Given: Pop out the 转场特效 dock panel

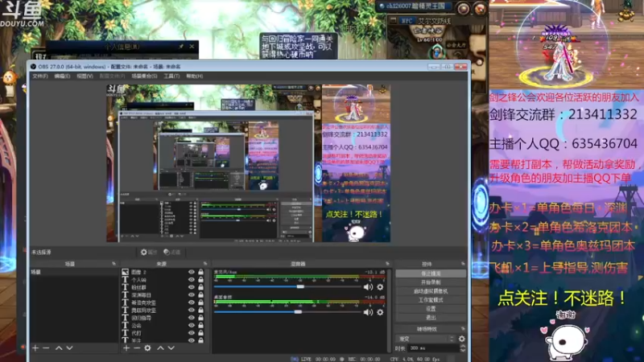Looking at the screenshot, I should [x=463, y=329].
